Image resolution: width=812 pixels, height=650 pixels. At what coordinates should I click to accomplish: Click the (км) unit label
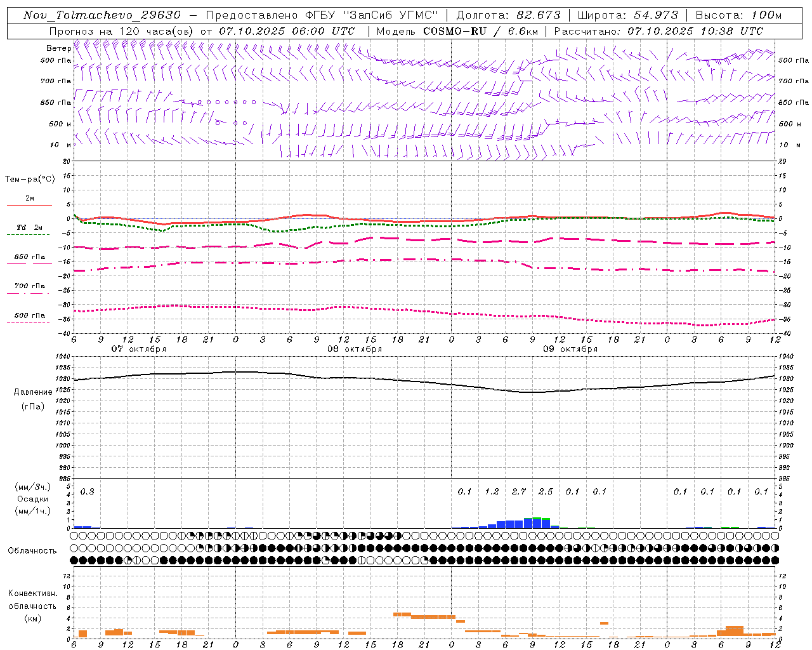(32, 618)
